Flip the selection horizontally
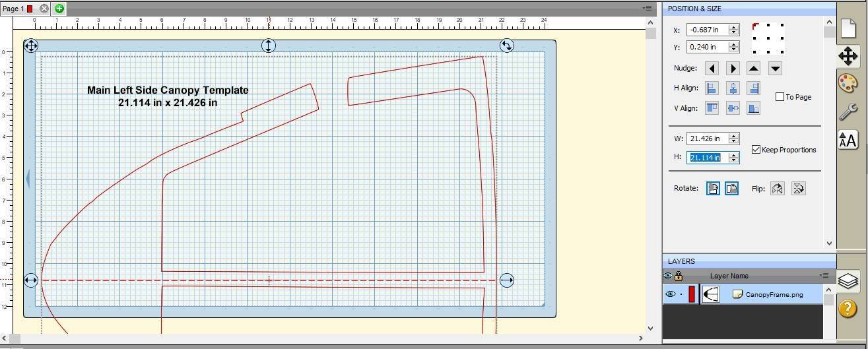868x349 pixels. click(x=777, y=189)
